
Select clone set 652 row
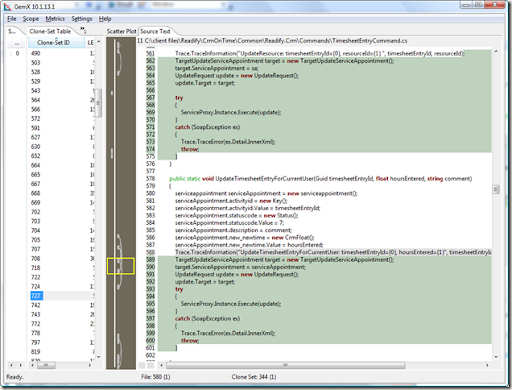62,156
